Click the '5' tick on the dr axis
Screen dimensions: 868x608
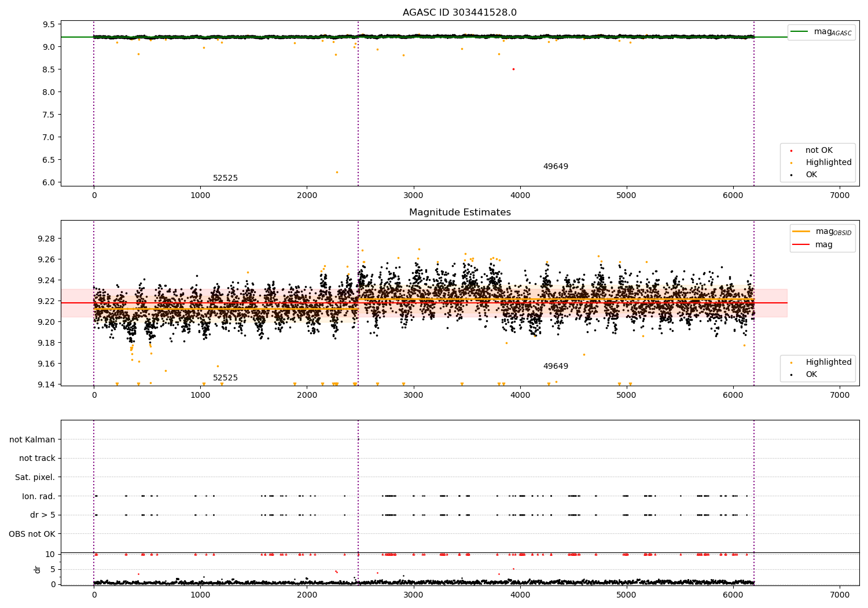click(x=53, y=569)
